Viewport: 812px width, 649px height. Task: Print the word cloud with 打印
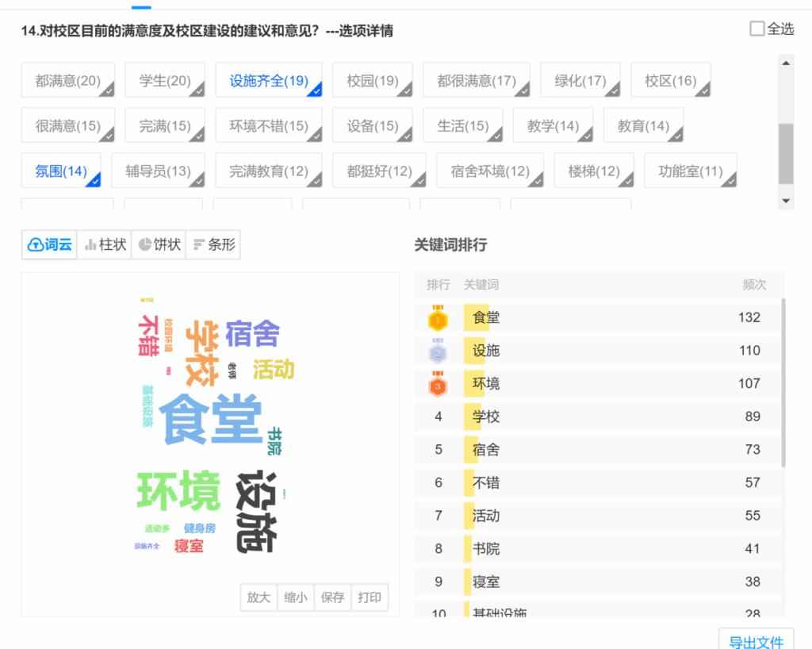point(370,597)
